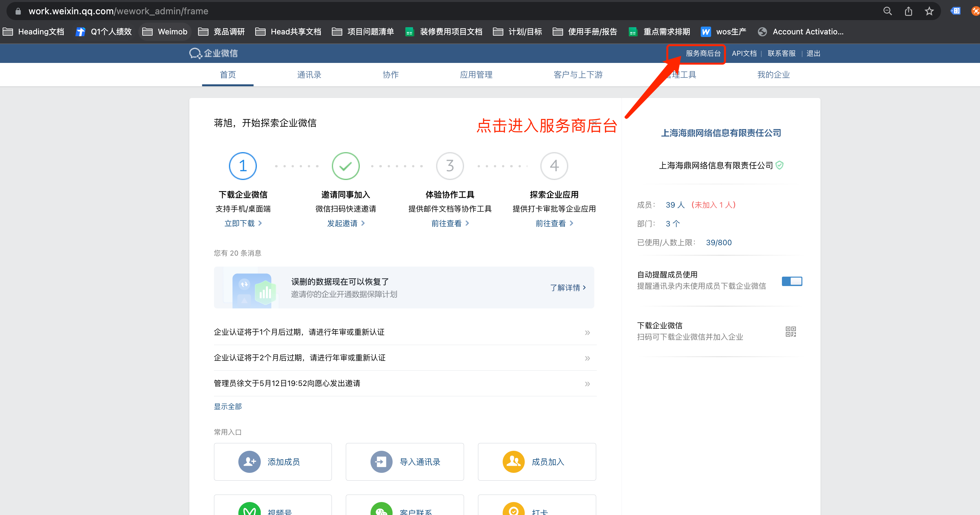Viewport: 980px width, 515px height.
Task: Expand the admin invitation message chevron
Action: tap(587, 384)
